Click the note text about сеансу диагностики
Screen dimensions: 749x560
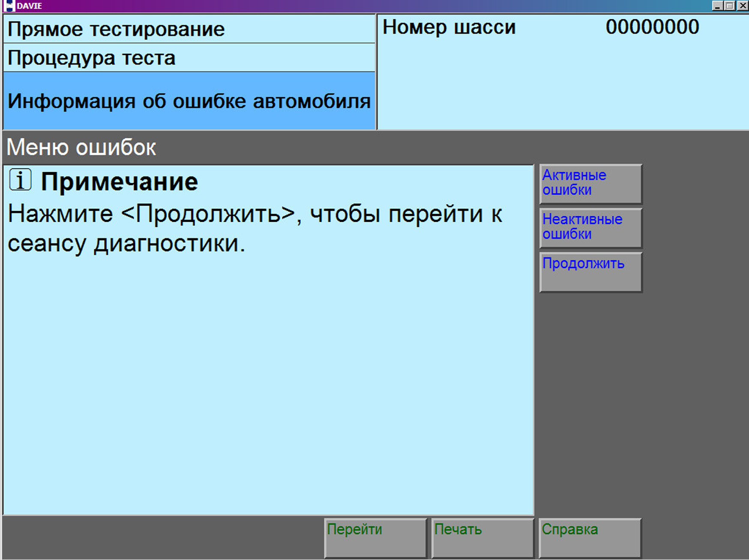pos(255,228)
